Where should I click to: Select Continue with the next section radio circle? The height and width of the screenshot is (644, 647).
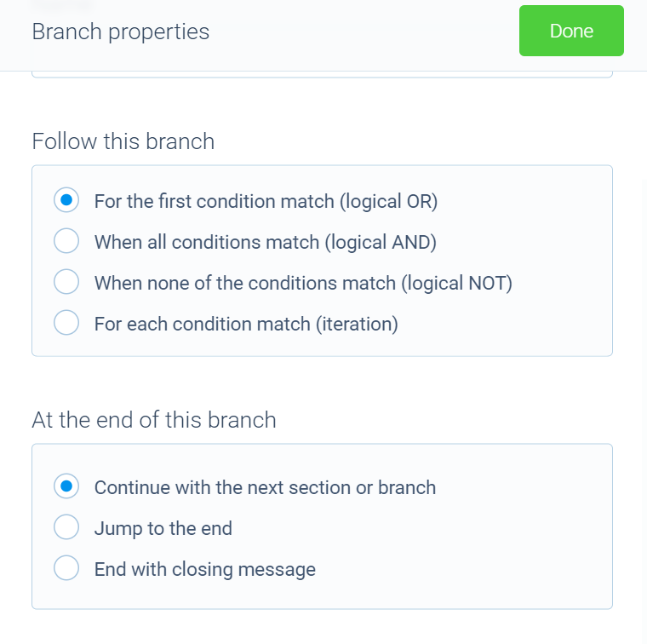66,486
